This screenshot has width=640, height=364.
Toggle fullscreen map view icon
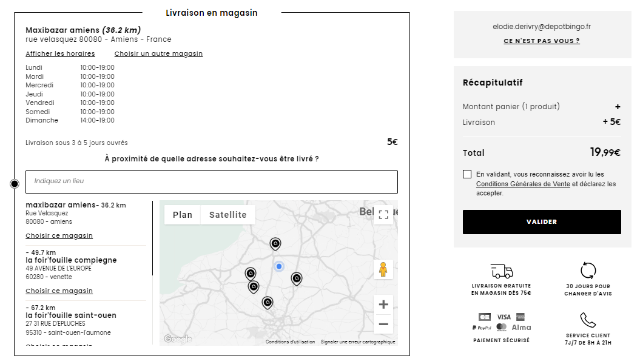point(383,215)
